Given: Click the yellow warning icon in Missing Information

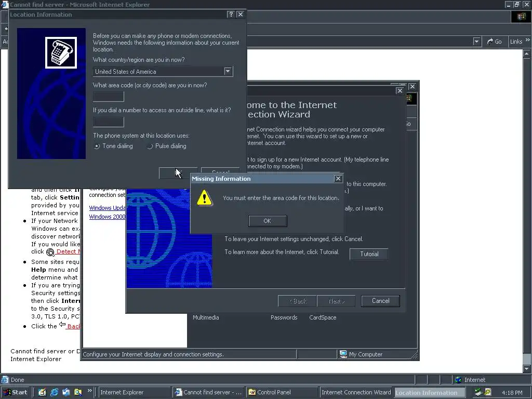Looking at the screenshot, I should tap(204, 198).
